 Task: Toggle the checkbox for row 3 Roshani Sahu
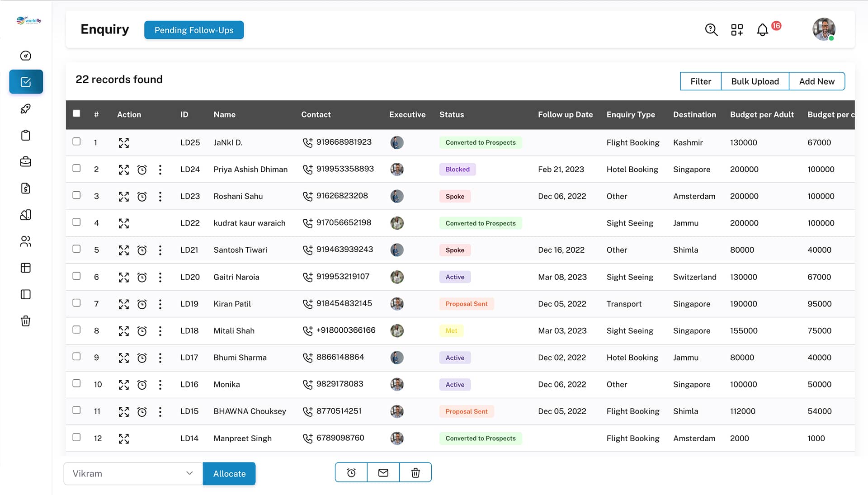(x=76, y=196)
